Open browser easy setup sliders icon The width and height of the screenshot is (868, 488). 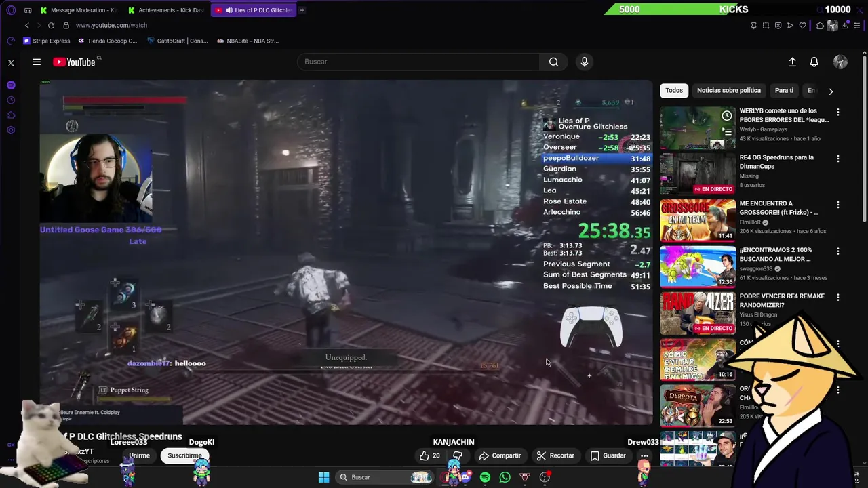pos(857,25)
